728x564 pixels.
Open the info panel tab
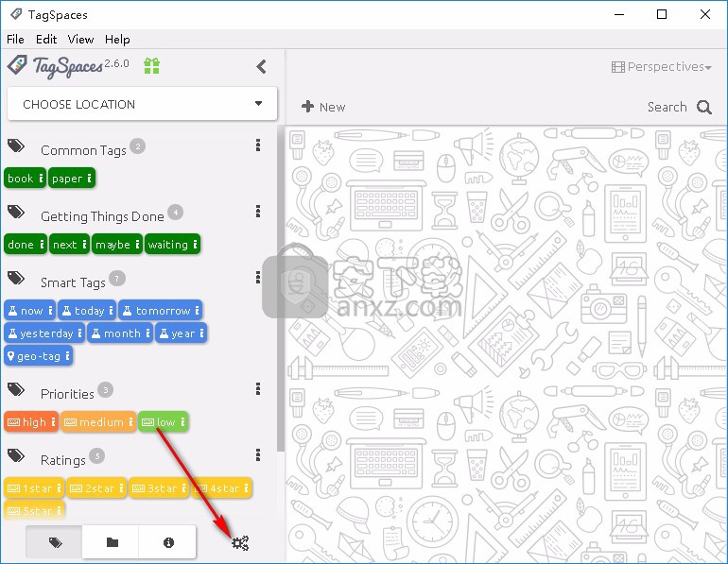click(168, 541)
